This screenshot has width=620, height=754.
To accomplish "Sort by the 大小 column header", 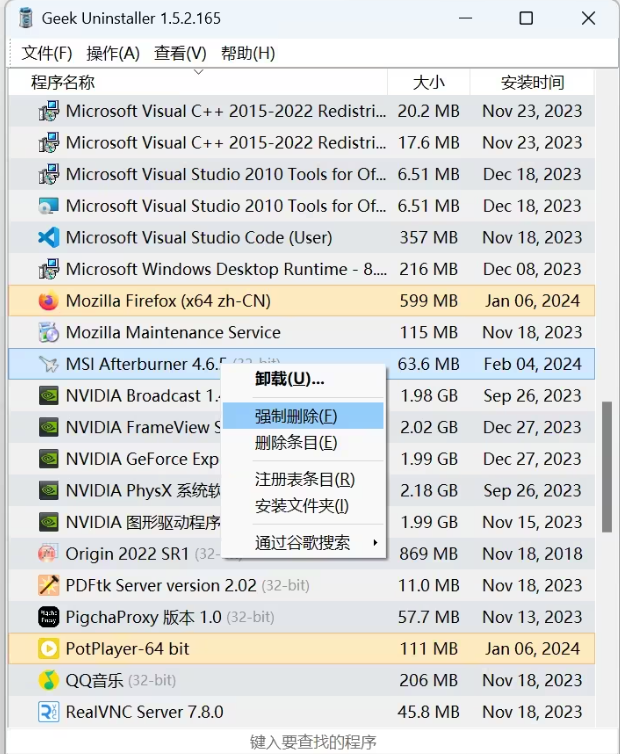I will (x=429, y=82).
